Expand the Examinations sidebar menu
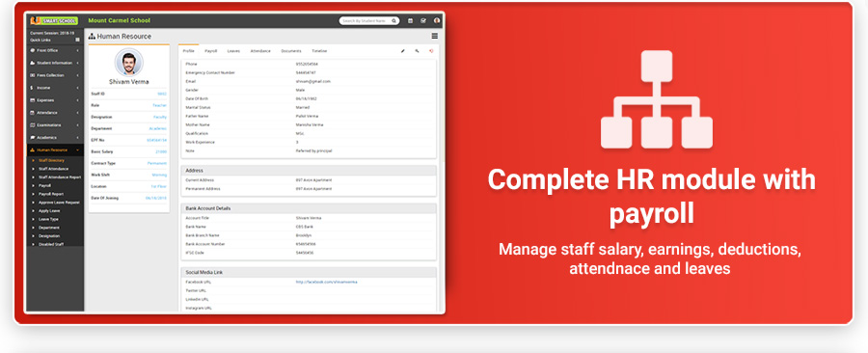The image size is (868, 353). [x=55, y=125]
